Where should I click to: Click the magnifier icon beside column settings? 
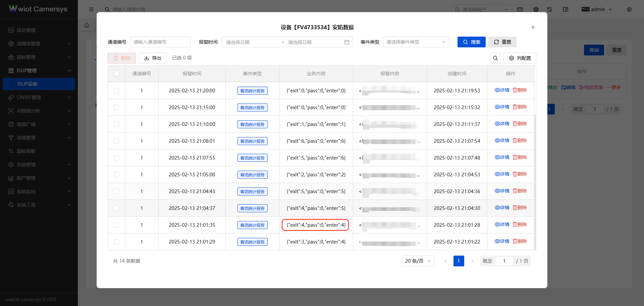495,58
